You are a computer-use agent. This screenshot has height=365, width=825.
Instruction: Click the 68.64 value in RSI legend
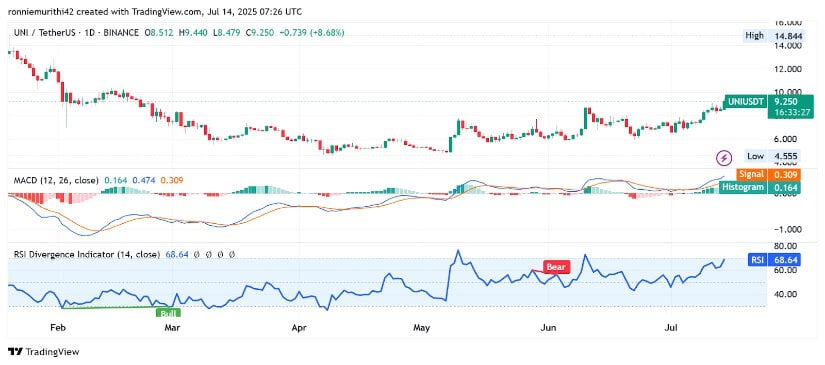click(176, 255)
